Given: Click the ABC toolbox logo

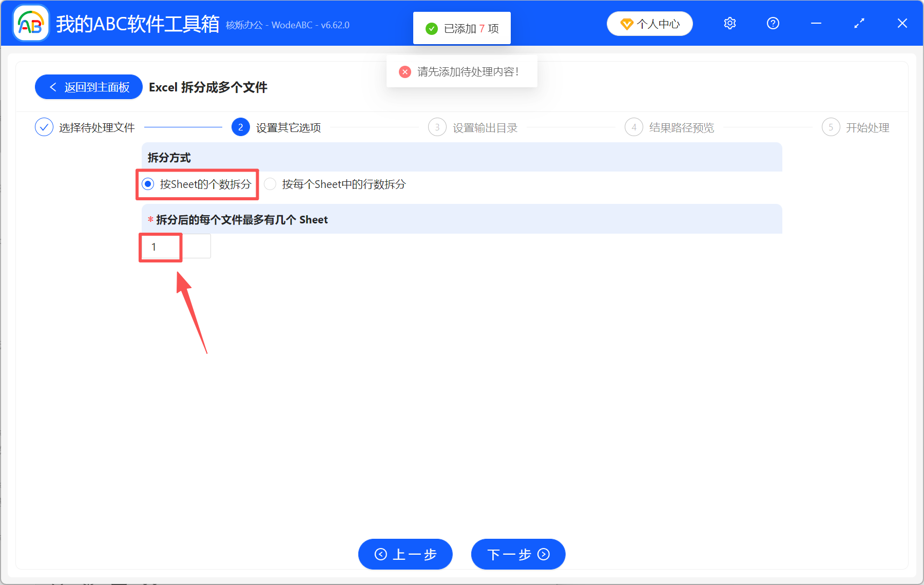Looking at the screenshot, I should click(30, 23).
